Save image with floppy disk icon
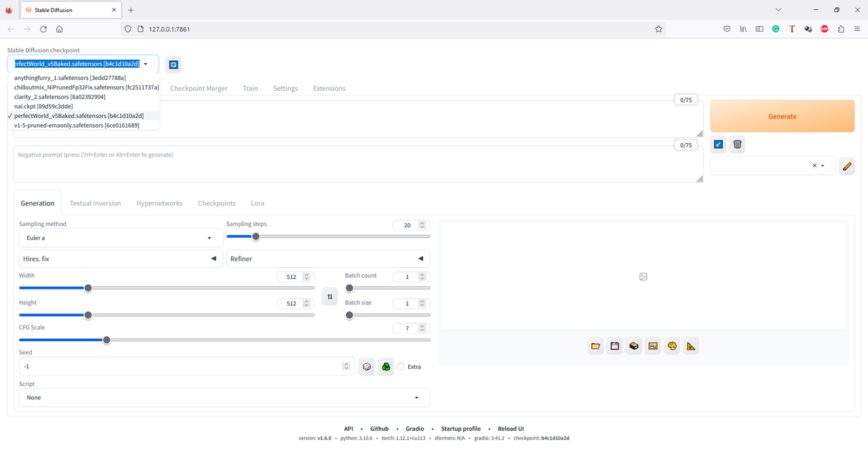Image resolution: width=868 pixels, height=470 pixels. pyautogui.click(x=614, y=346)
